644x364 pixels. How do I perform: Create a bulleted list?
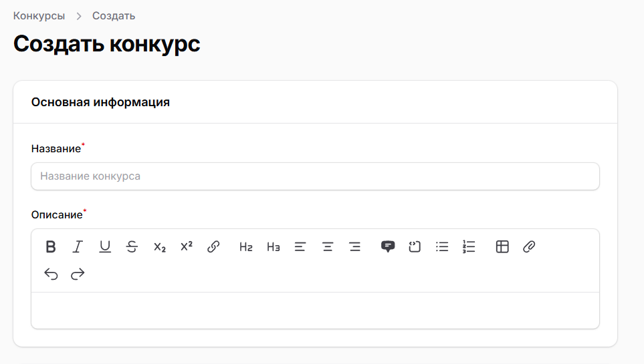(x=442, y=246)
